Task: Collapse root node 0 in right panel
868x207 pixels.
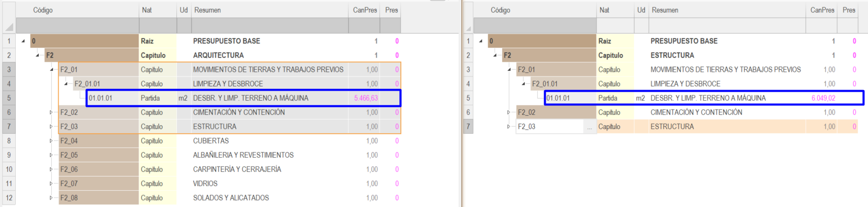Action: pyautogui.click(x=480, y=41)
